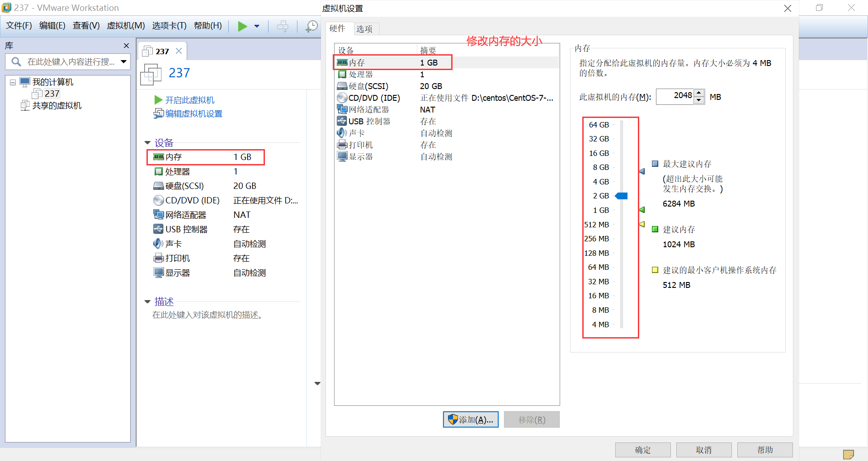Select 硬盘(SCSI) row icon in settings dialog
This screenshot has height=461, width=868.
point(342,86)
